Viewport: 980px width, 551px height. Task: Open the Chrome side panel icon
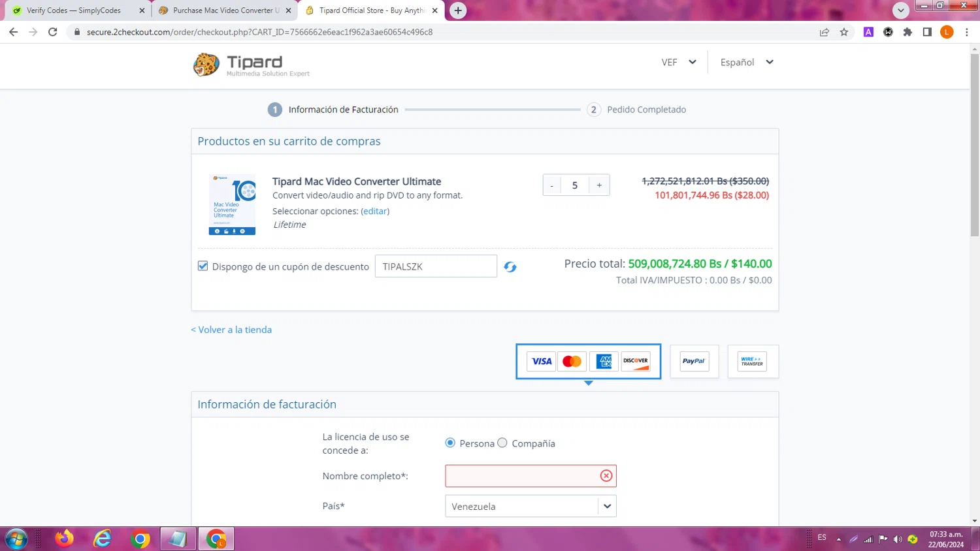pyautogui.click(x=927, y=32)
